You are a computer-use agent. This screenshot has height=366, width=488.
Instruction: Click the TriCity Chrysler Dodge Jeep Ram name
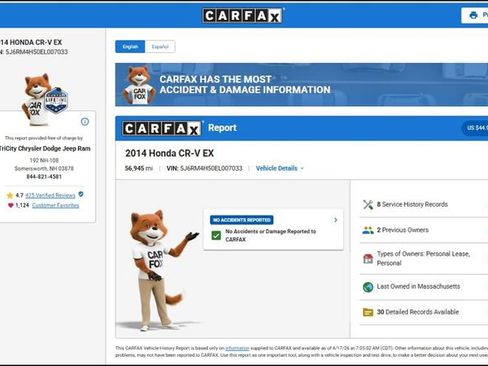[x=45, y=149]
